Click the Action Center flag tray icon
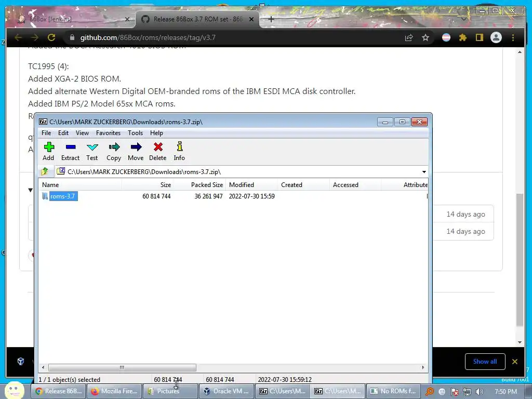The image size is (532, 399). [454, 392]
